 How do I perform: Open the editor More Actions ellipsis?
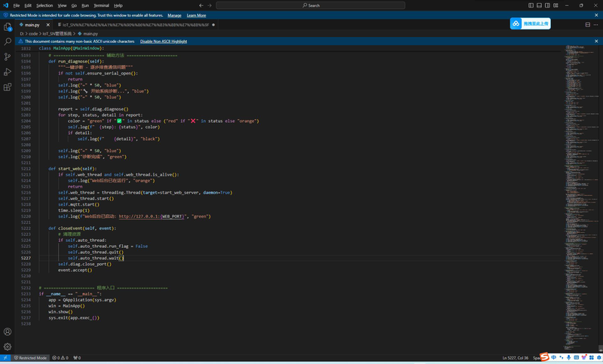click(x=595, y=25)
